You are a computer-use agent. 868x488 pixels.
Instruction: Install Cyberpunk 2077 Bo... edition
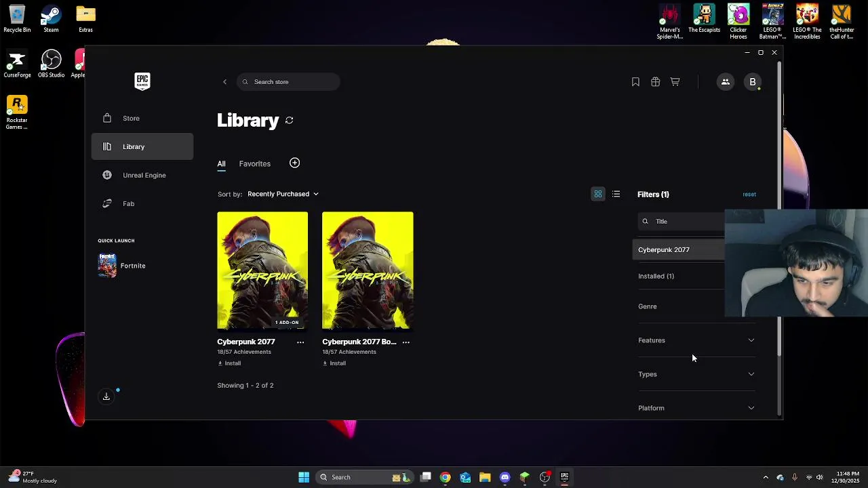point(334,363)
